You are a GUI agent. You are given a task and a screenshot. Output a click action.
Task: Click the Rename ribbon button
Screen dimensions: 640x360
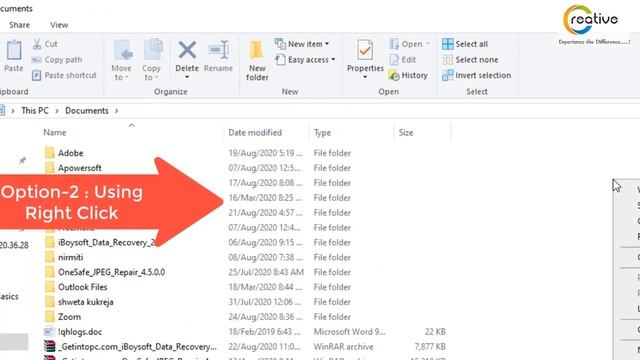coord(218,56)
